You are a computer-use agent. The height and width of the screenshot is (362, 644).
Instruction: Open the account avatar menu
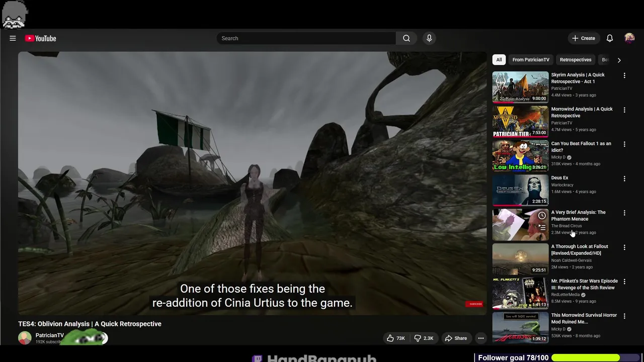point(629,38)
